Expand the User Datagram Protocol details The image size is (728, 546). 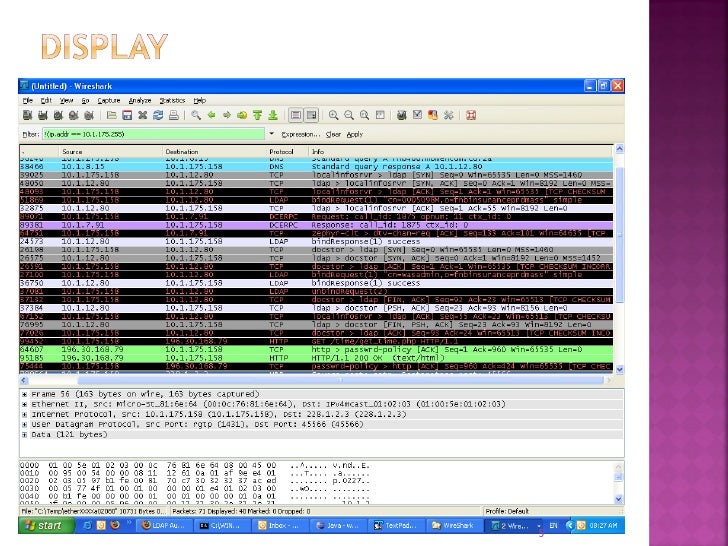pos(24,425)
